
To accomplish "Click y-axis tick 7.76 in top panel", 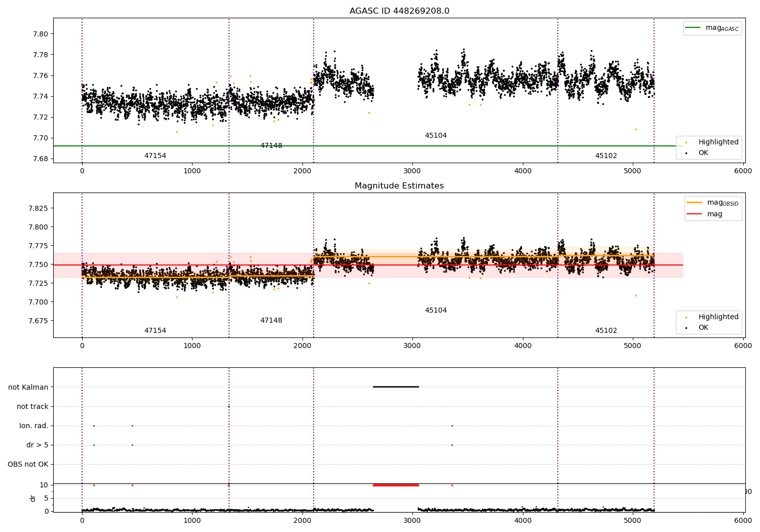I will [41, 75].
